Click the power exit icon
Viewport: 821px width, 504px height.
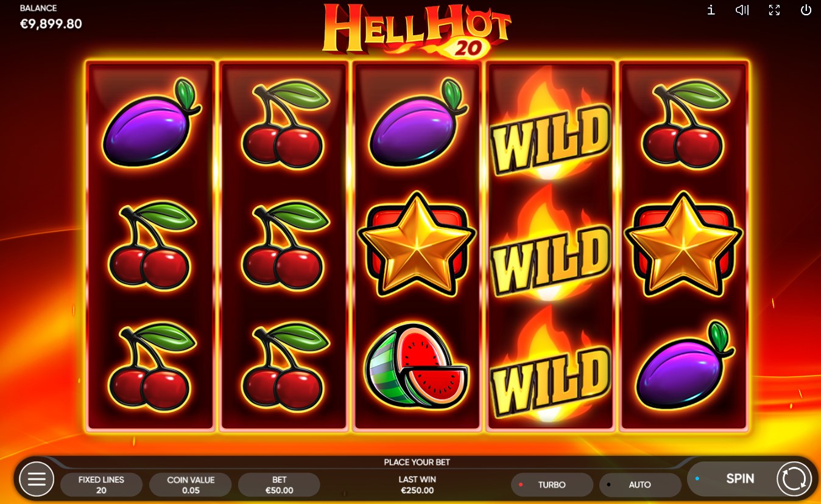click(x=806, y=10)
